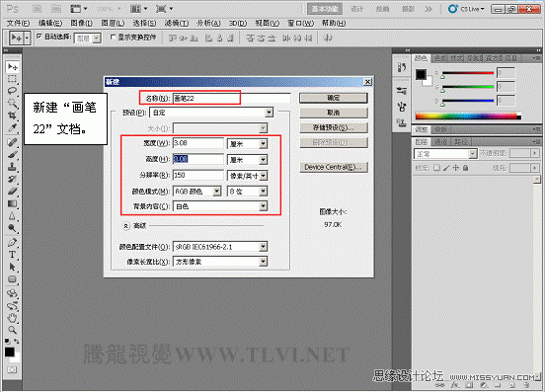Select the Clone Stamp tool
This screenshot has width=545, height=392.
13,167
